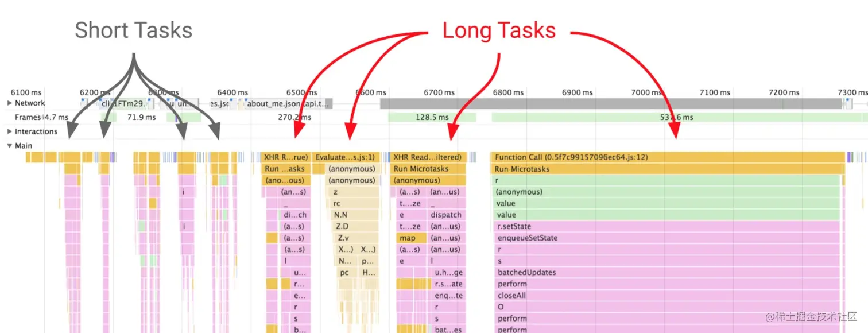Click the 6700 ms ruler mark
Screen dimensions: 868x333
click(439, 92)
